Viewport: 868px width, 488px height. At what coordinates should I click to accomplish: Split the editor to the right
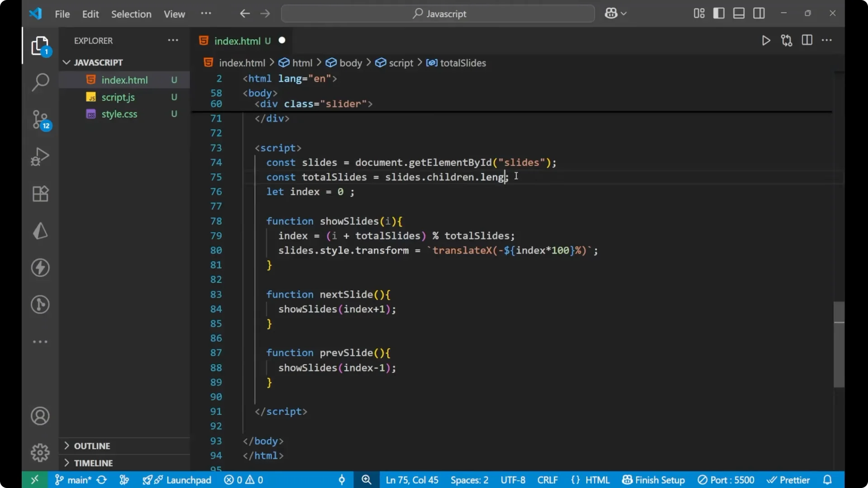click(807, 40)
